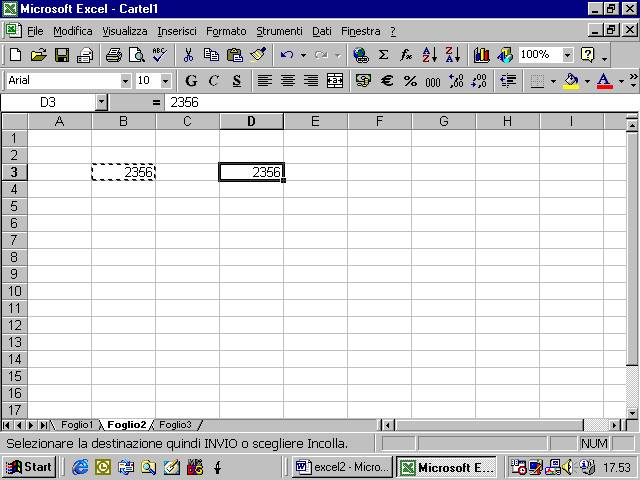The width and height of the screenshot is (640, 480).
Task: Apply red font color A
Action: pos(604,80)
